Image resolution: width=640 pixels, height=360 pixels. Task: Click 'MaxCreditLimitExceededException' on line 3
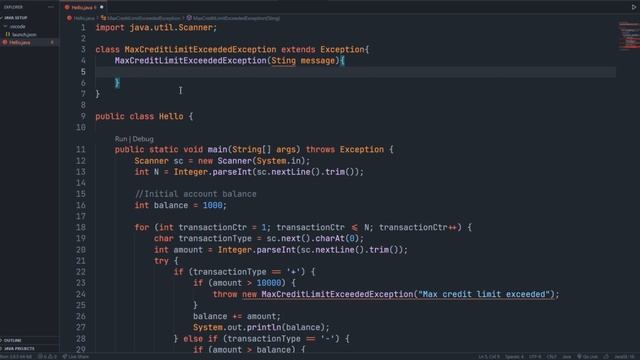pyautogui.click(x=200, y=50)
